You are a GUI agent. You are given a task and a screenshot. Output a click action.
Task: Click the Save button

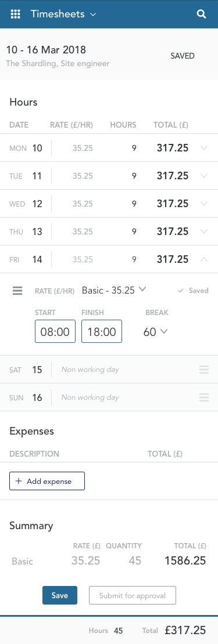[x=60, y=595]
